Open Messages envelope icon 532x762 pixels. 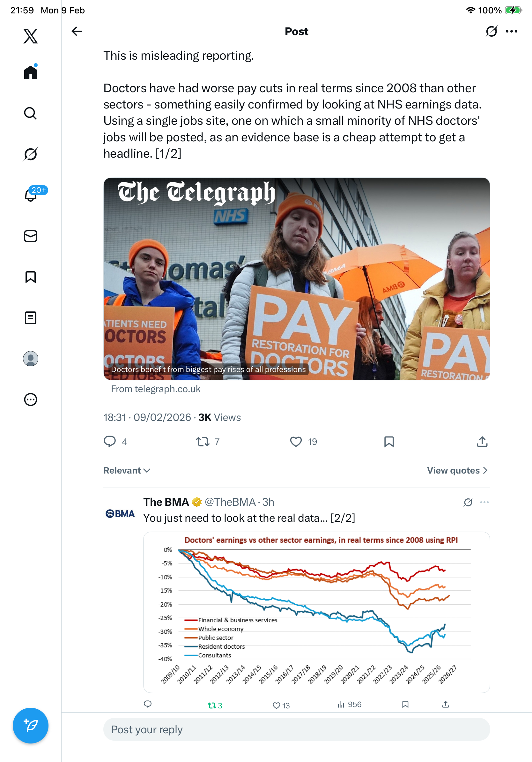click(31, 236)
